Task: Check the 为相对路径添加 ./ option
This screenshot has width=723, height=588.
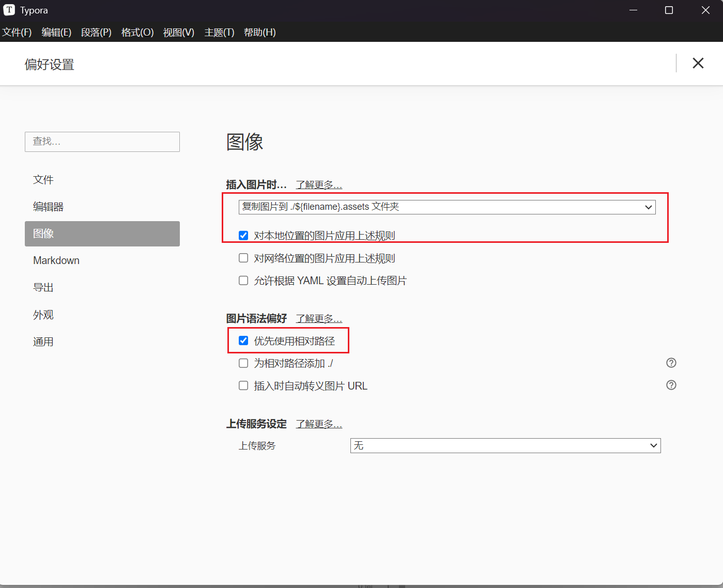Action: (243, 363)
